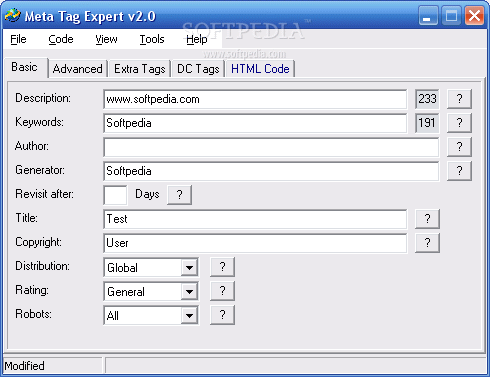This screenshot has height=377, width=490.
Task: Open help for Revisit after
Action: (x=179, y=195)
